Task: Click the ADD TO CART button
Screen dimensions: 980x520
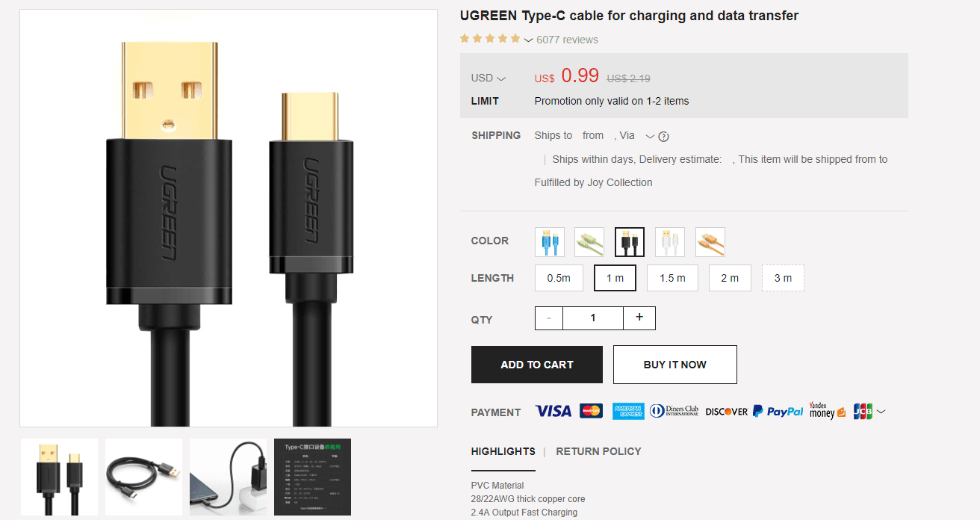Action: click(537, 365)
